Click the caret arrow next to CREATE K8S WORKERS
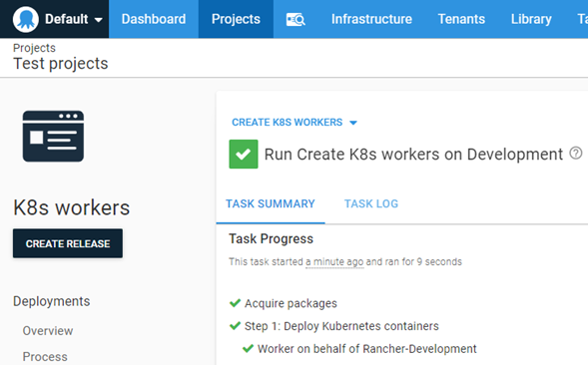This screenshot has width=588, height=365. [x=352, y=123]
